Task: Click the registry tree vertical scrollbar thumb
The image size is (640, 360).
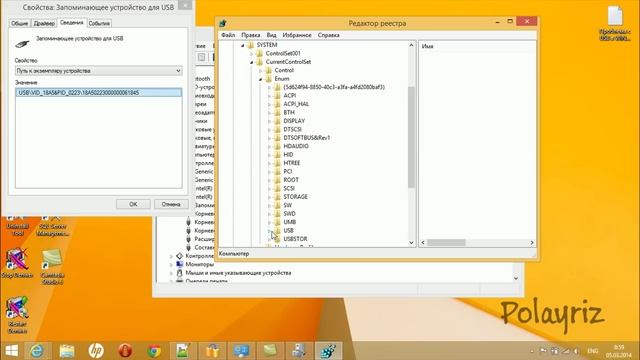Action: pos(411,137)
